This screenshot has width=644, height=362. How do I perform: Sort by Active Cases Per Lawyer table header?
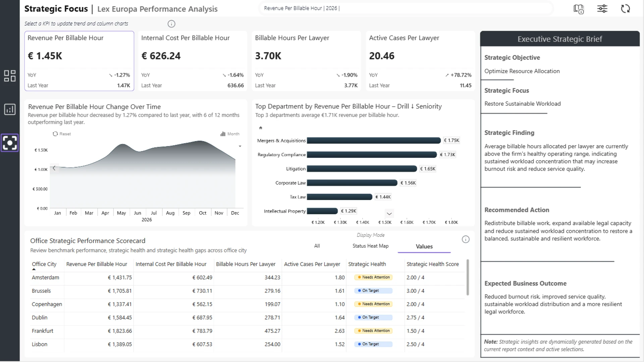pyautogui.click(x=312, y=264)
